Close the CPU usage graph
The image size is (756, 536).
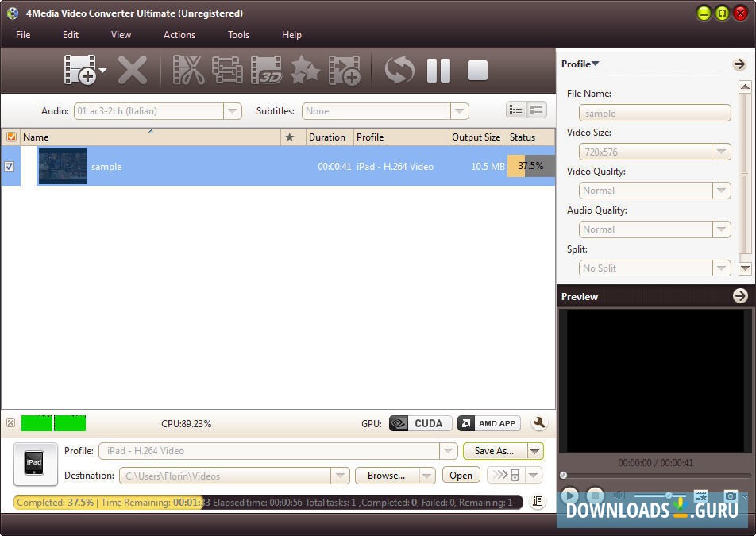pos(10,422)
